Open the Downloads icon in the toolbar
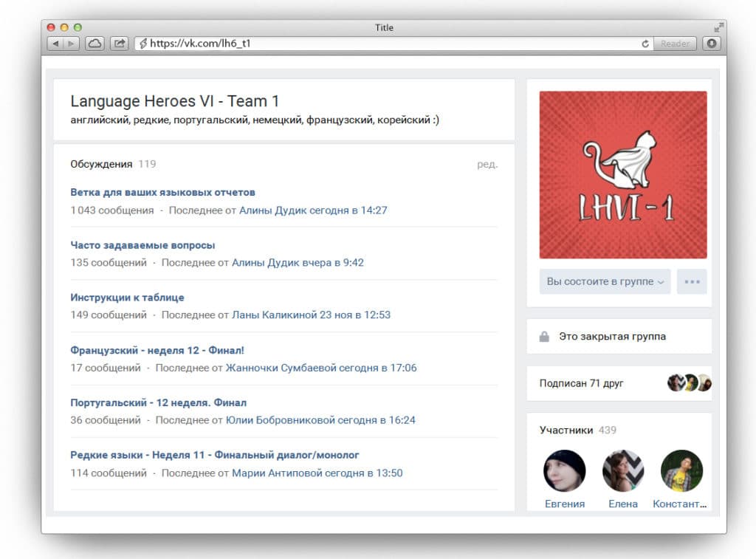Image resolution: width=756 pixels, height=559 pixels. 712,44
